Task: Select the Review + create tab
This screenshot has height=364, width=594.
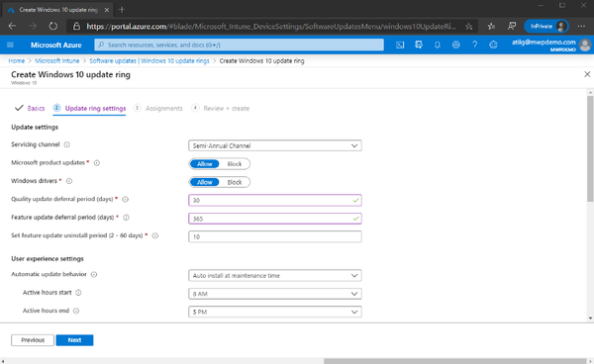Action: pyautogui.click(x=221, y=109)
